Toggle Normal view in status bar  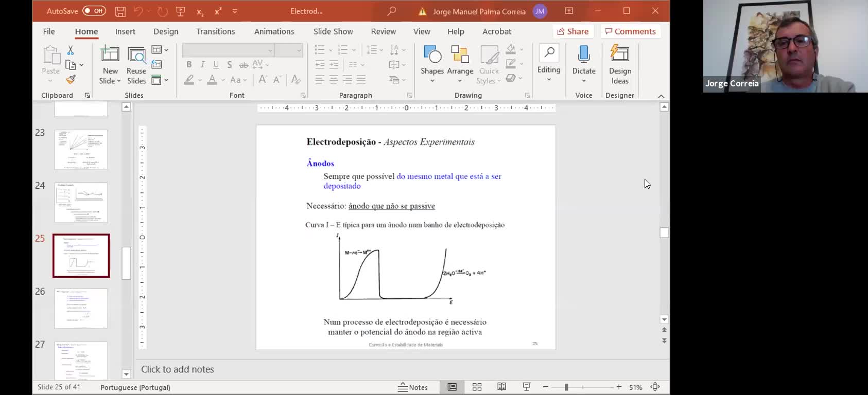click(452, 387)
